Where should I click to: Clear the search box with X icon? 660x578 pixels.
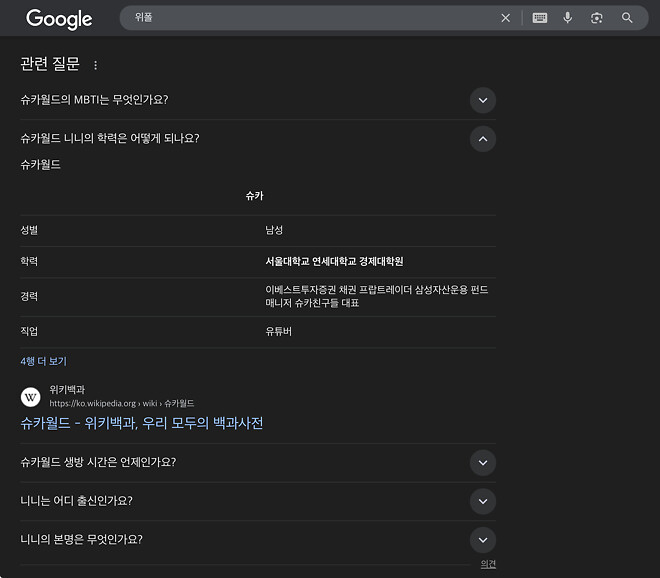(506, 18)
